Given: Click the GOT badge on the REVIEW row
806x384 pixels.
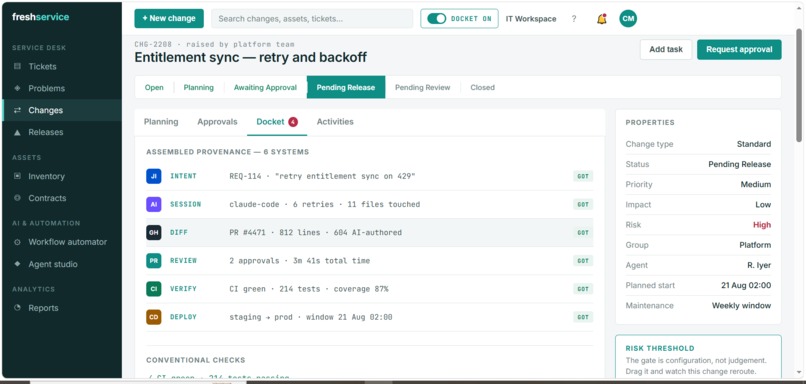Looking at the screenshot, I should [x=583, y=261].
